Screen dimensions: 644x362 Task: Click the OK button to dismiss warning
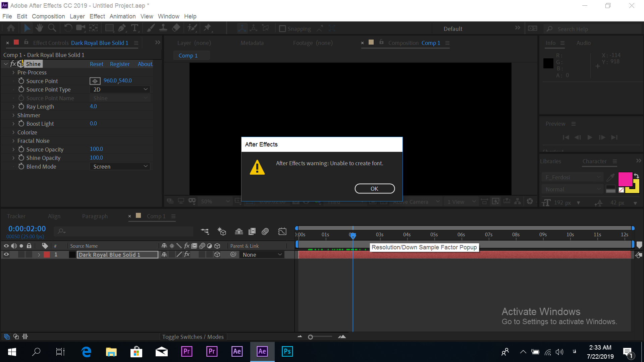375,189
